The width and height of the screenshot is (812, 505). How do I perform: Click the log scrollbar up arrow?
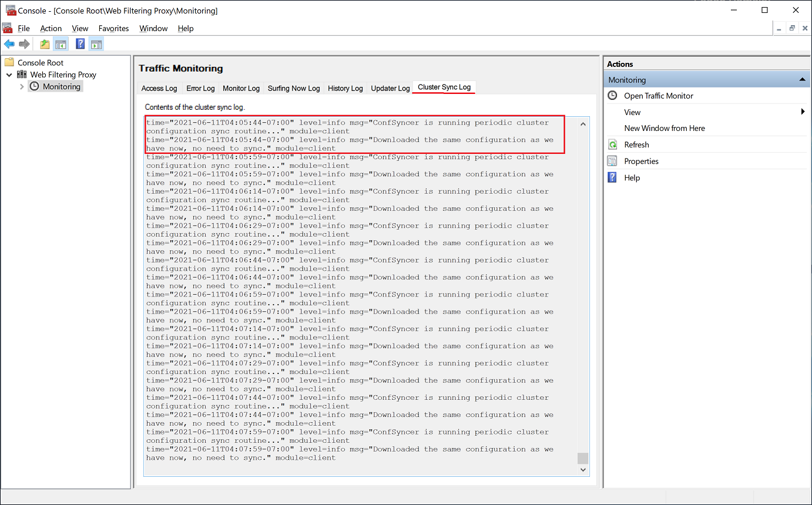[583, 124]
